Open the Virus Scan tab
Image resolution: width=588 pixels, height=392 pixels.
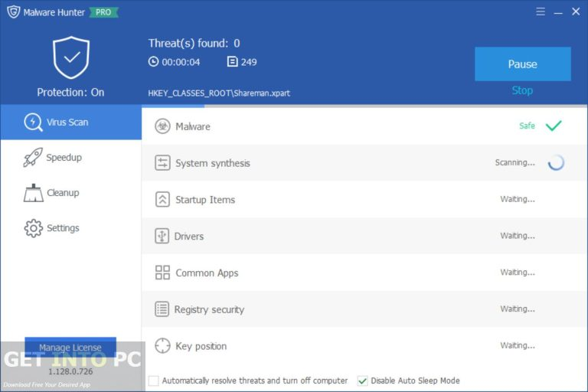point(71,122)
